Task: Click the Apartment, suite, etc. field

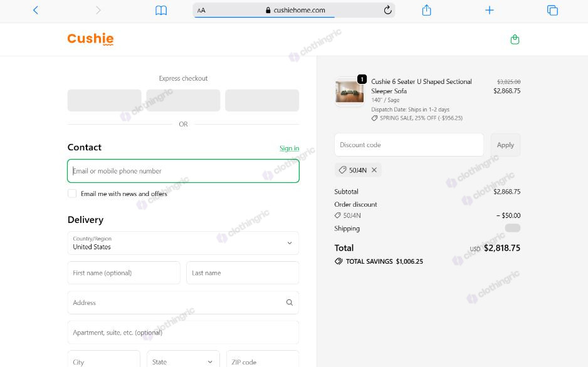Action: pyautogui.click(x=183, y=333)
